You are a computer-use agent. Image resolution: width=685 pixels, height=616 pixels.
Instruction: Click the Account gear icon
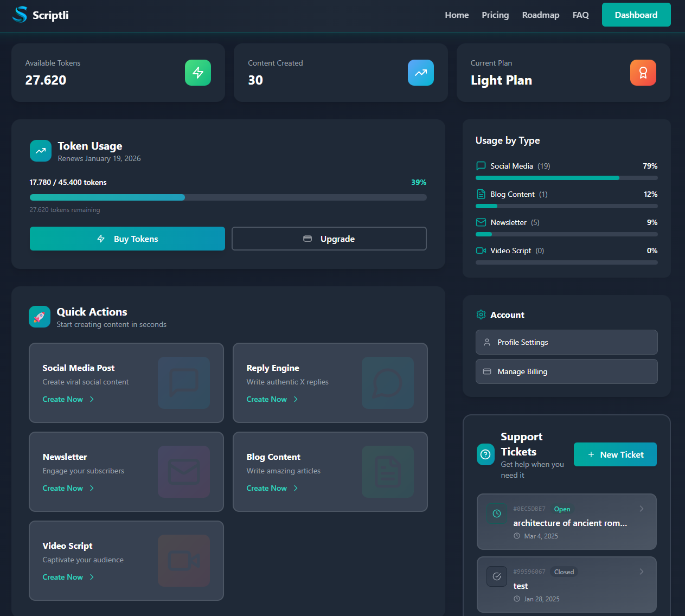[481, 315]
